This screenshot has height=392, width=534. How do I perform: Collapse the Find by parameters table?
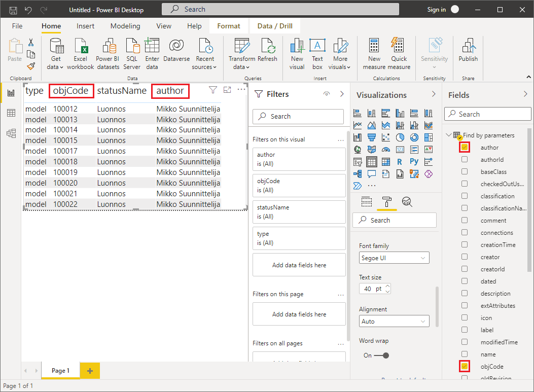[448, 135]
